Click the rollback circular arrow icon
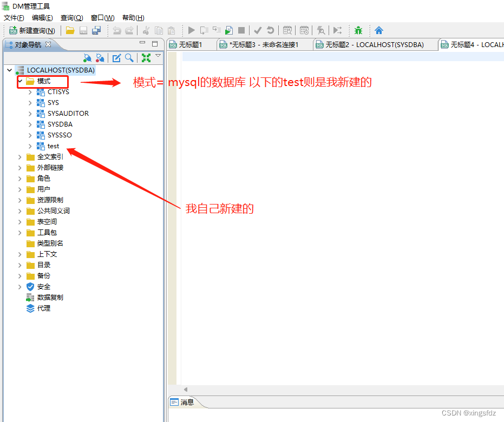 (x=270, y=30)
